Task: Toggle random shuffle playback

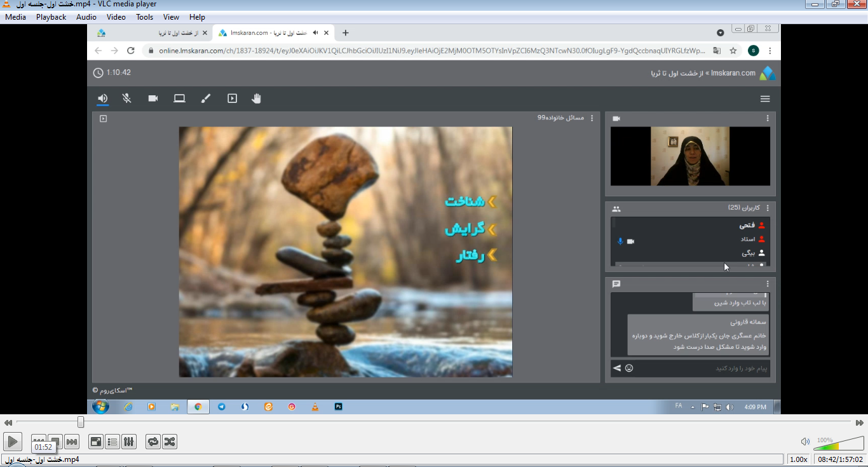Action: click(169, 442)
